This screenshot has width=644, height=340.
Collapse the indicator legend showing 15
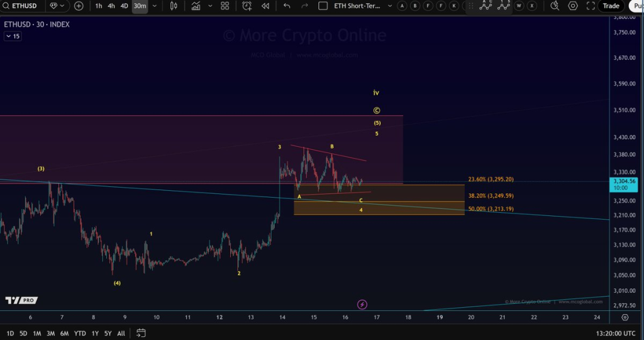[x=13, y=36]
